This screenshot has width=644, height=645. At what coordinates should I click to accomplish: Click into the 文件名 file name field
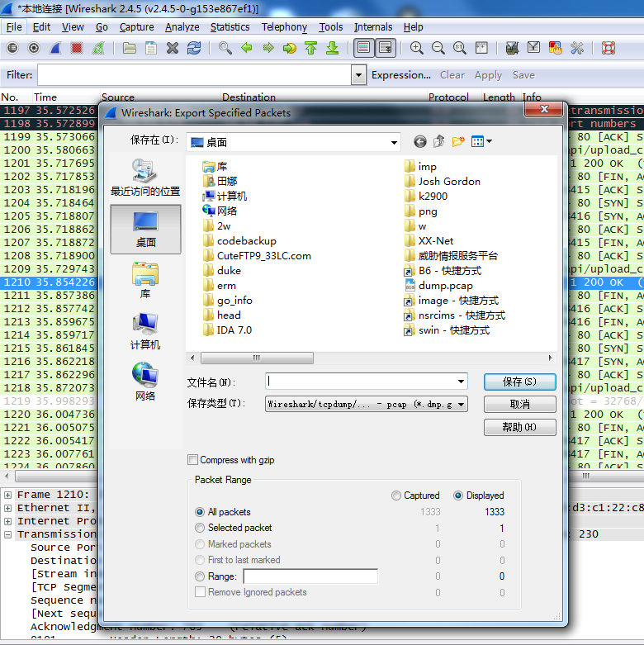pos(361,382)
